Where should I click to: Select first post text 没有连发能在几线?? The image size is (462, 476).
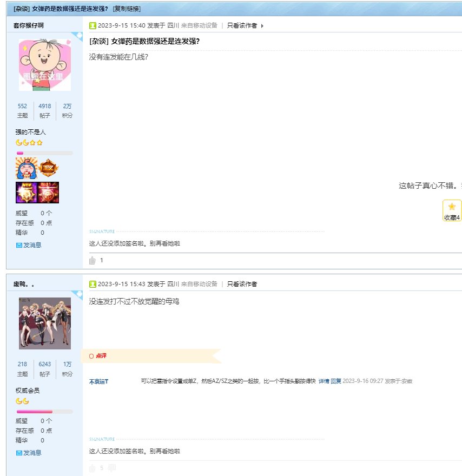[118, 57]
